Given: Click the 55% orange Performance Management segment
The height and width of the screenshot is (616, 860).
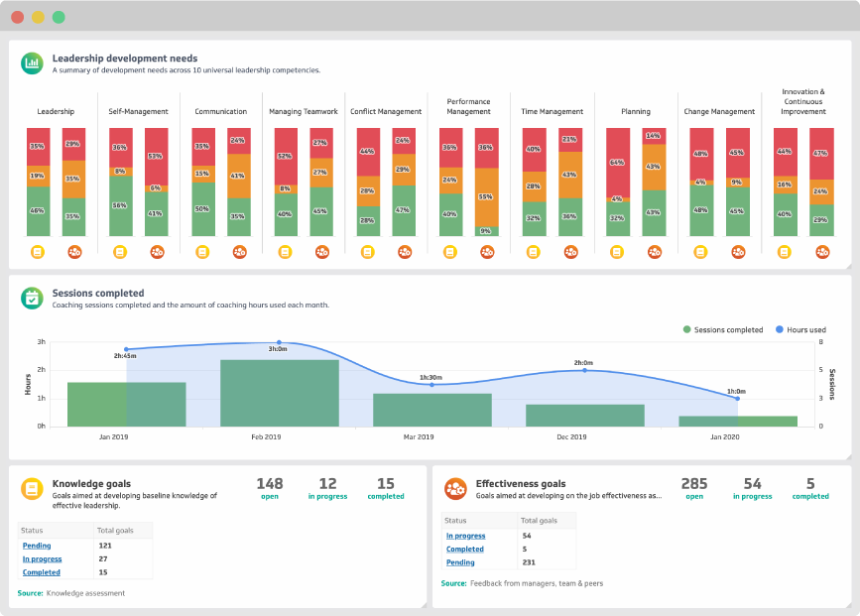Looking at the screenshot, I should pyautogui.click(x=486, y=196).
